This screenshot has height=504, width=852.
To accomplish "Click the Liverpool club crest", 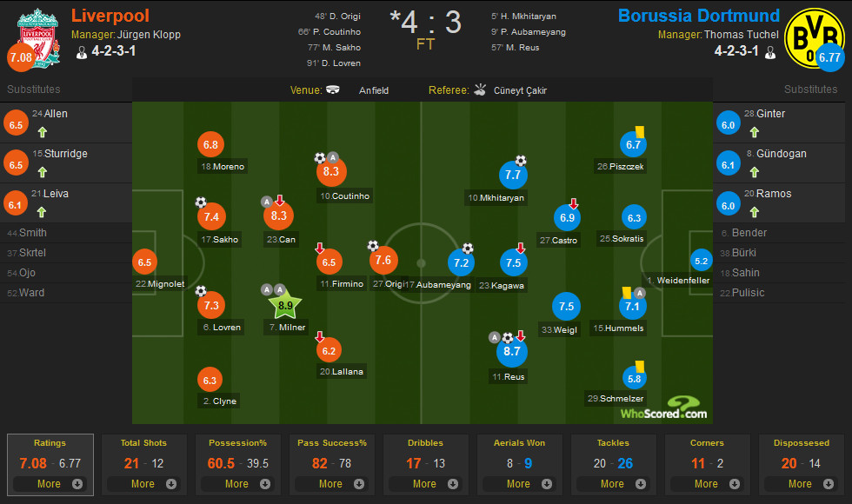I will coord(37,38).
